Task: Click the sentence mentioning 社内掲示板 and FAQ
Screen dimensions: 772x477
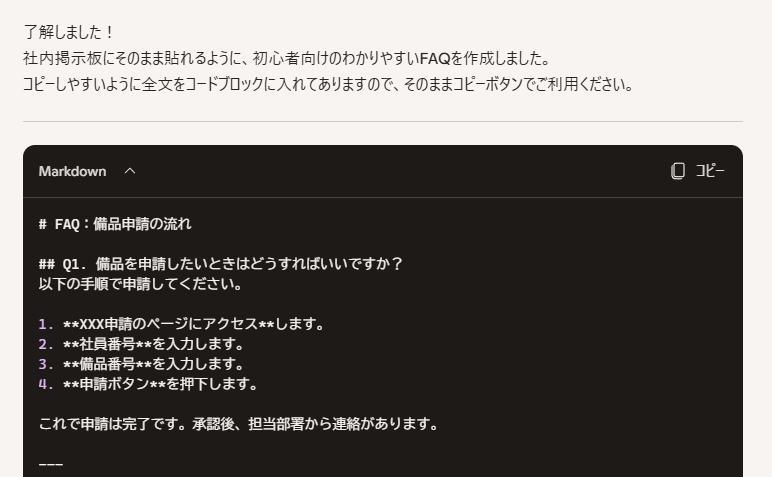Action: [x=286, y=58]
